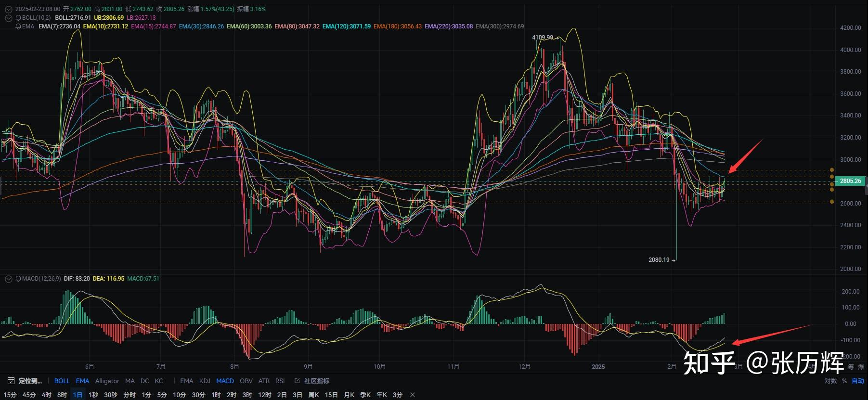This screenshot has width=868, height=400.
Task: Toggle the Alligator main indicator
Action: pyautogui.click(x=107, y=381)
